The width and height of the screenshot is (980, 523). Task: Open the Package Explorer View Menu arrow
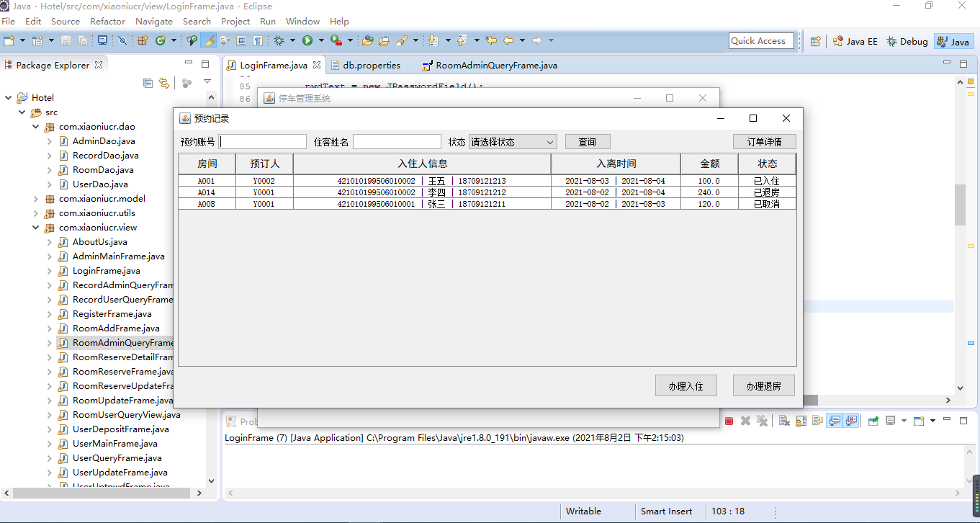tap(207, 82)
